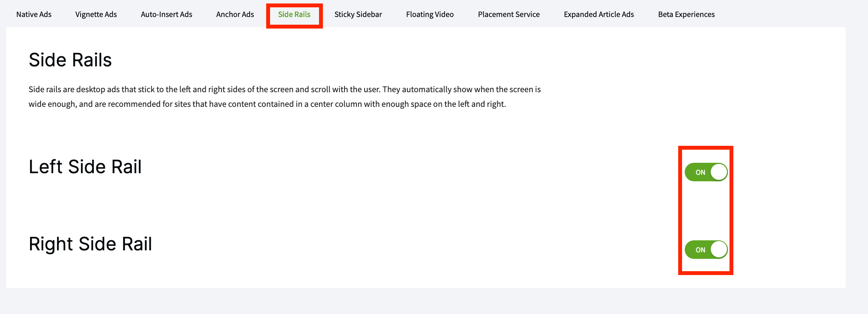Switch to the Vignette Ads tab
The height and width of the screenshot is (314, 868).
(96, 15)
